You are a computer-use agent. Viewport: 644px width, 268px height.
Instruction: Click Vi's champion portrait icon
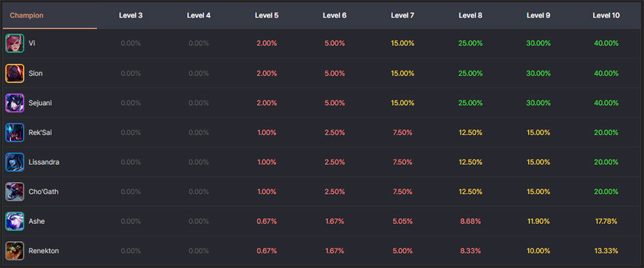(x=14, y=43)
